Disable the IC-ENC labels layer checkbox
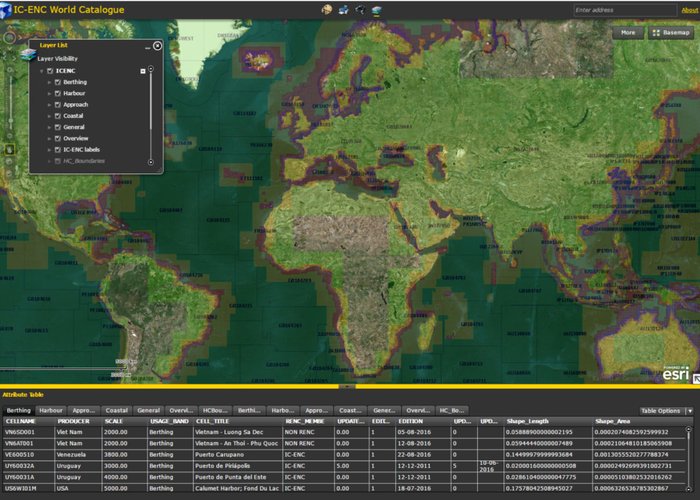The width and height of the screenshot is (700, 500). [58, 149]
